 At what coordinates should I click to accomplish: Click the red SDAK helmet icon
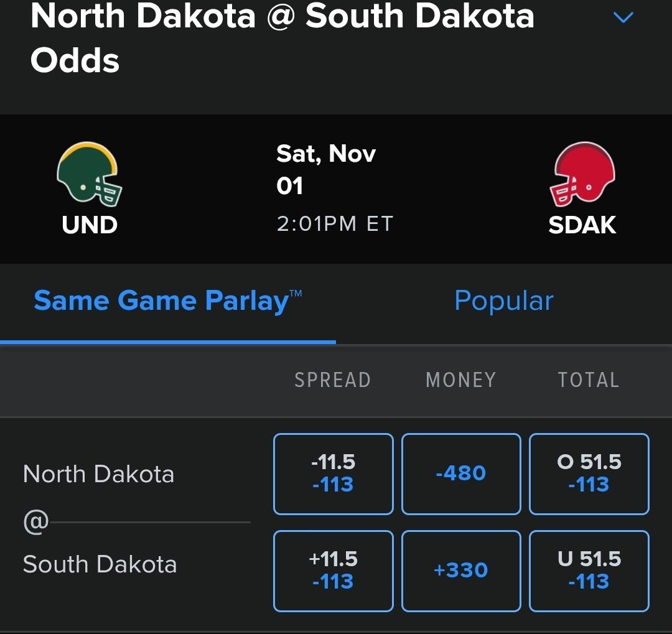[x=583, y=174]
